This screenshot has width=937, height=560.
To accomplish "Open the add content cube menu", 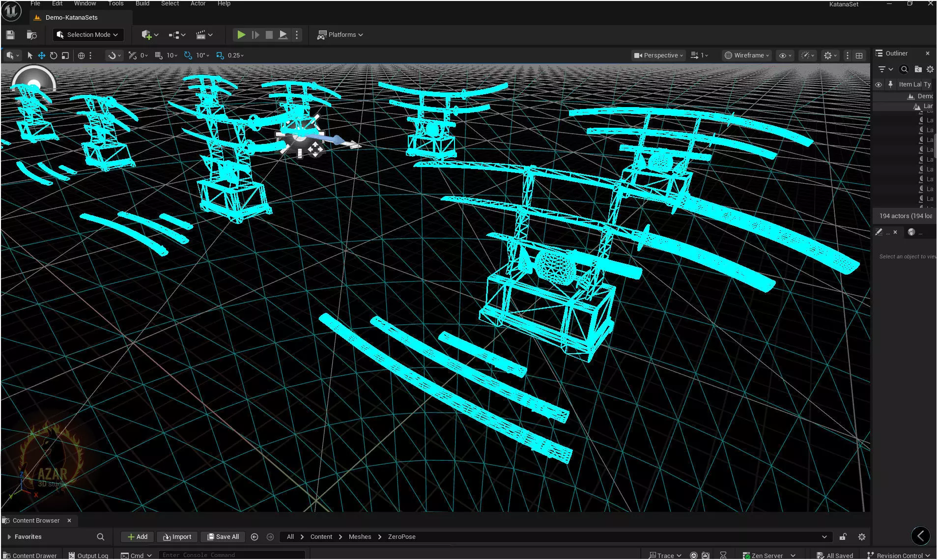I will 149,35.
